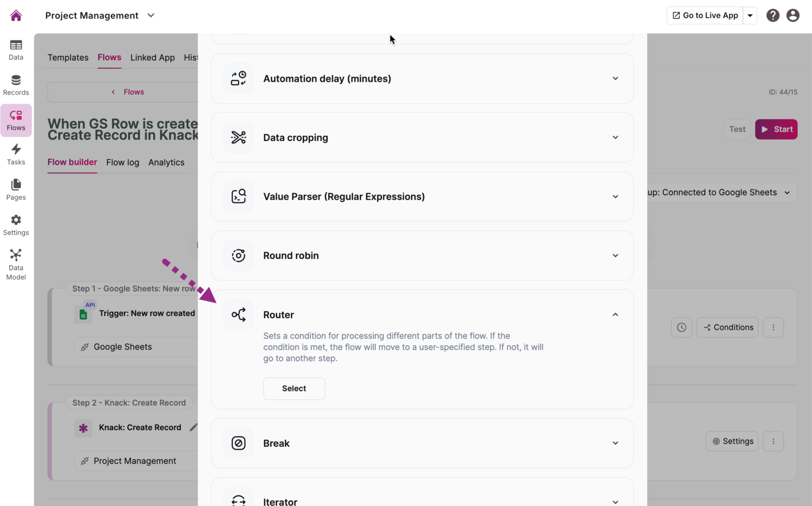812x506 pixels.
Task: Switch to the Templates tab
Action: (68, 57)
